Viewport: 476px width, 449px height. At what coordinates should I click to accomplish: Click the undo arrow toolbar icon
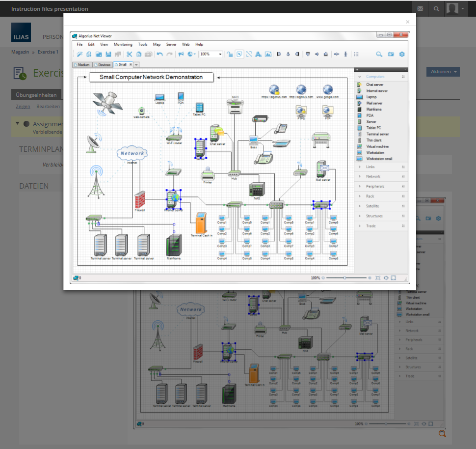click(x=160, y=54)
